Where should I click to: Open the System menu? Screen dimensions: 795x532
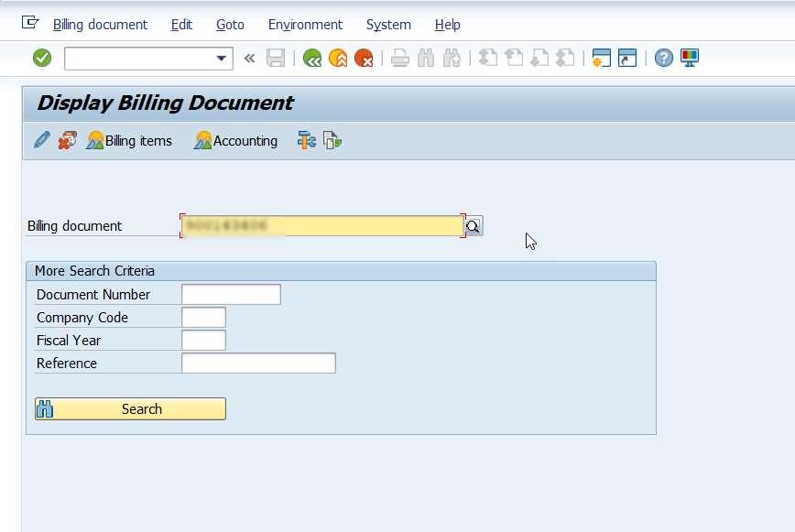click(x=388, y=25)
